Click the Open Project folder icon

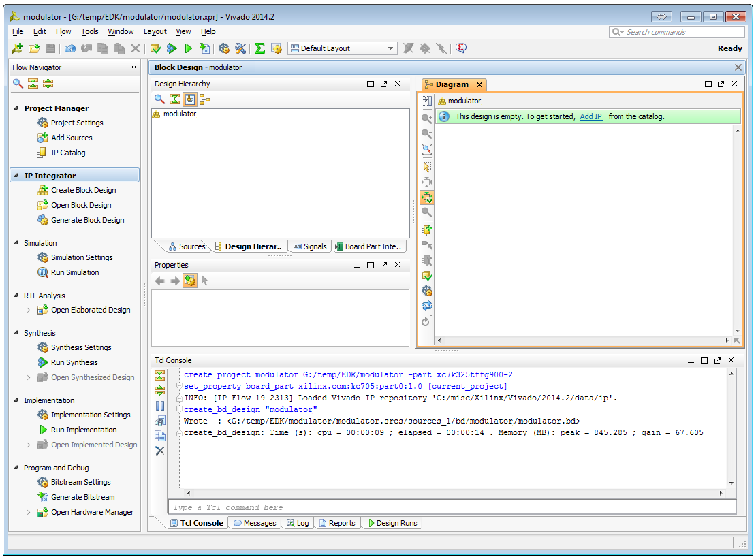34,48
